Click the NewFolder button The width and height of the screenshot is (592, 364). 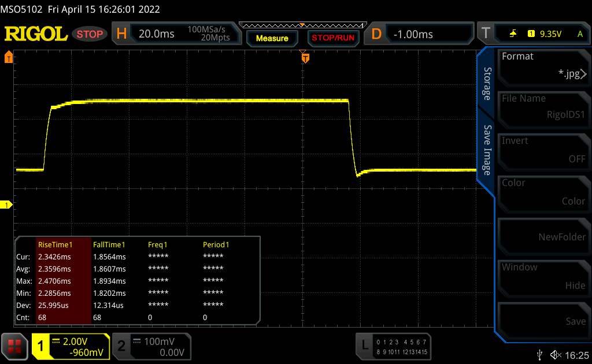543,235
